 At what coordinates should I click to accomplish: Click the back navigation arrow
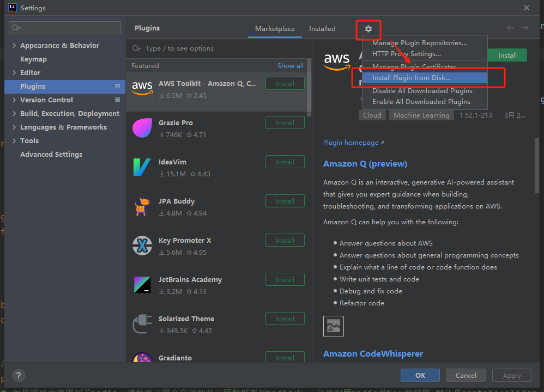510,28
